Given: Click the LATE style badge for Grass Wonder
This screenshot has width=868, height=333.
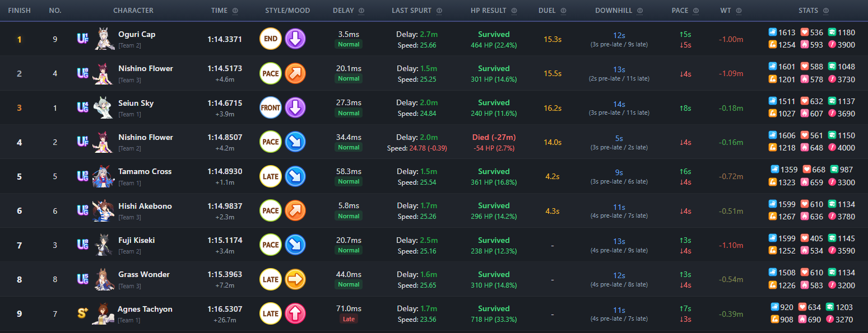Looking at the screenshot, I should click(x=271, y=279).
